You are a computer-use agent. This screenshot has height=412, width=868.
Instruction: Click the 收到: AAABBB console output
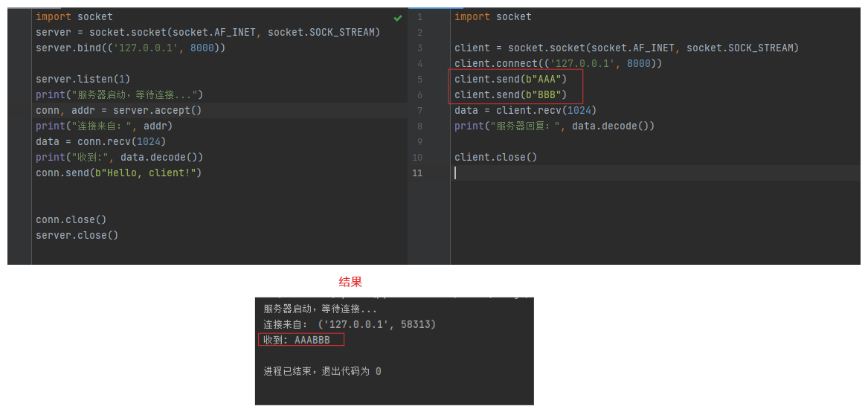[298, 340]
